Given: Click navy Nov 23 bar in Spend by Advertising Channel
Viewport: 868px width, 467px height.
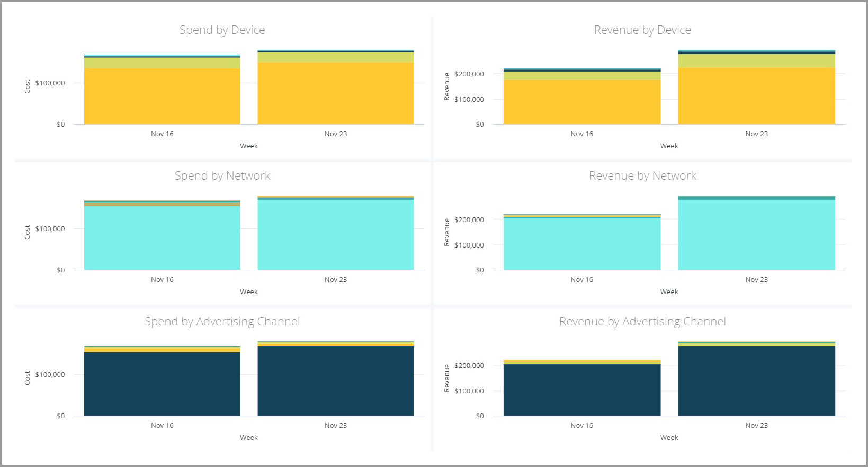Looking at the screenshot, I should pos(336,381).
